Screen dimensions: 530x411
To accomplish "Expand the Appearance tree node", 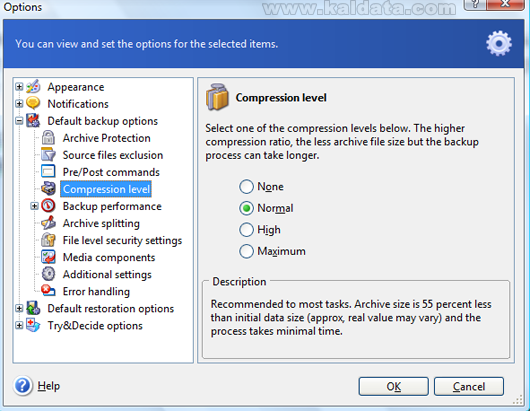I will click(x=19, y=87).
